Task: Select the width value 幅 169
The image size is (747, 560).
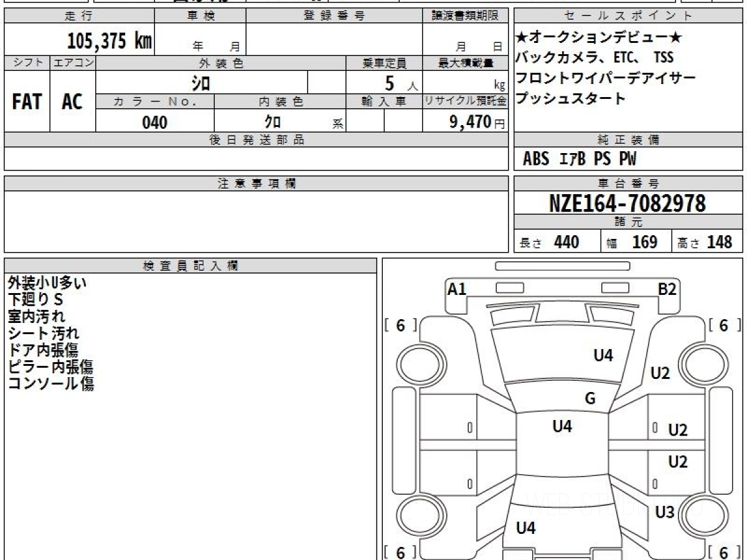Action: [x=632, y=242]
